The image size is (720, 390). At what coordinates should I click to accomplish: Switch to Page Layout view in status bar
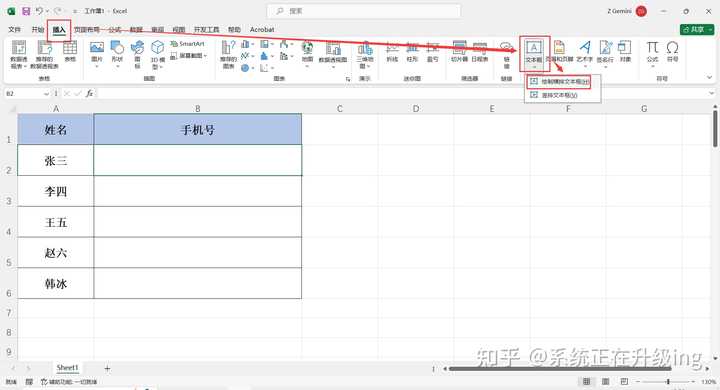pyautogui.click(x=605, y=381)
